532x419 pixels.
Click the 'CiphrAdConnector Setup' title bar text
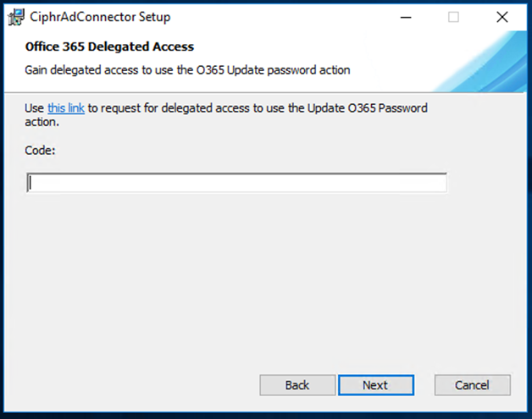point(100,17)
